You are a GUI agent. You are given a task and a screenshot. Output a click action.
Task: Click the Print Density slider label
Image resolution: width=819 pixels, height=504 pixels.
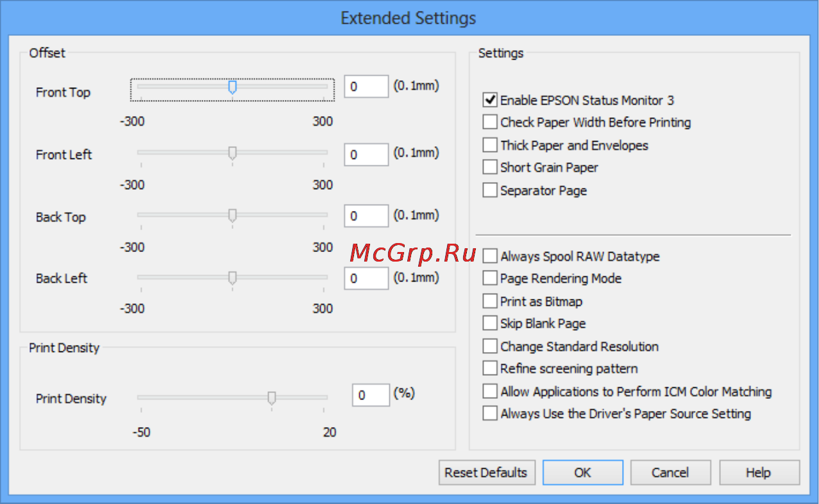point(71,398)
